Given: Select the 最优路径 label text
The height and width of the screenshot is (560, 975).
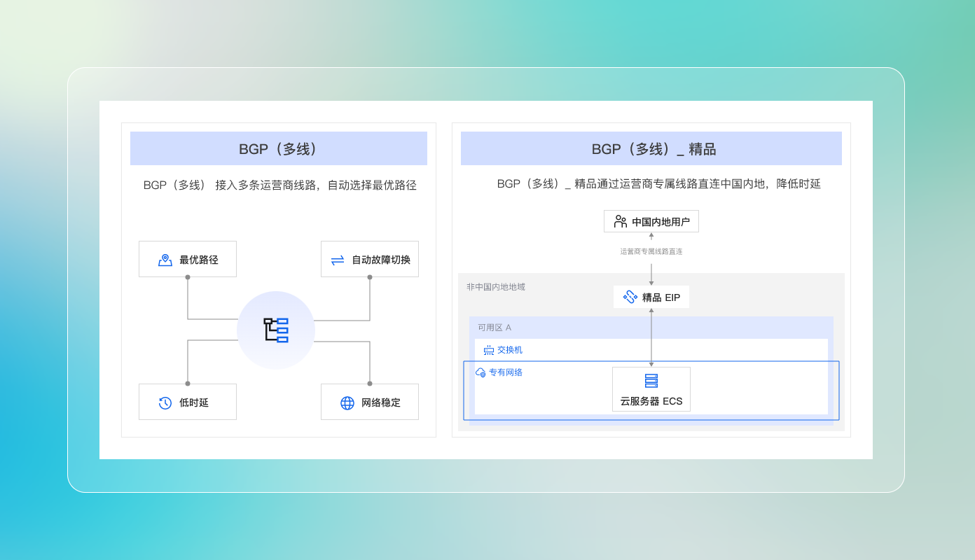Looking at the screenshot, I should [199, 260].
